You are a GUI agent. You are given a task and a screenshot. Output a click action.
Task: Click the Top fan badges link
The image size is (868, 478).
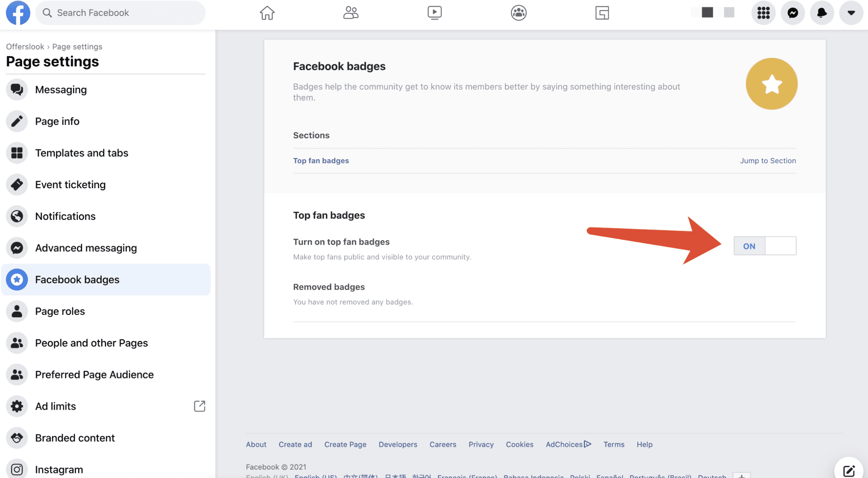pos(321,160)
